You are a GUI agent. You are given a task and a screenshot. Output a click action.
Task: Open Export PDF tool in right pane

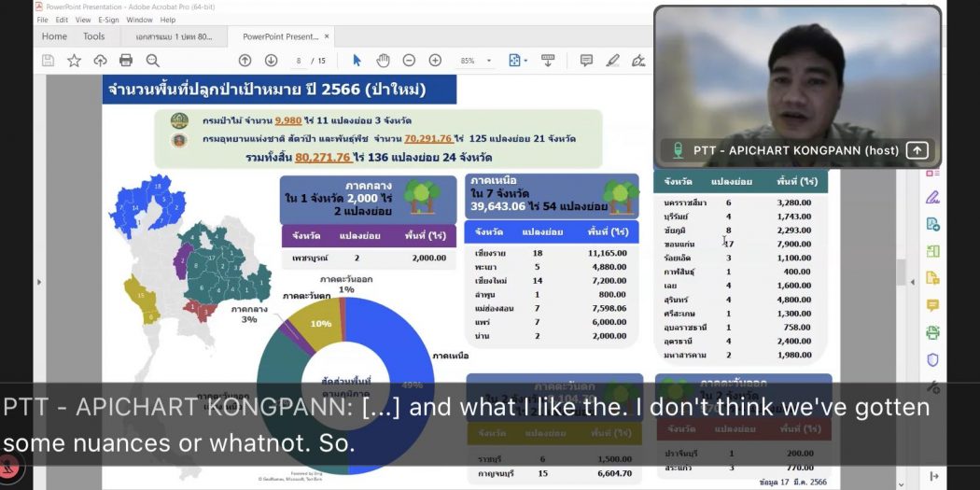932,224
